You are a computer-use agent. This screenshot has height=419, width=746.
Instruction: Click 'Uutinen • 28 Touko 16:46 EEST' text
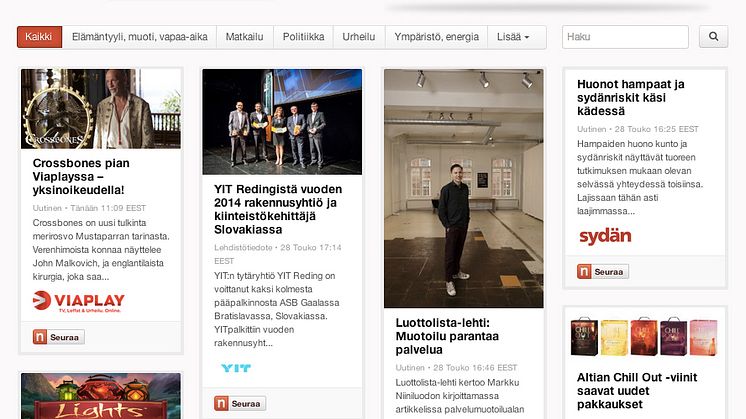pos(456,368)
